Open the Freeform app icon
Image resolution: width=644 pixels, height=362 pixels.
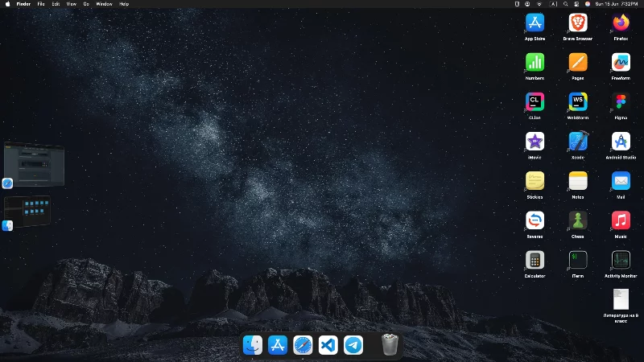[x=621, y=63]
